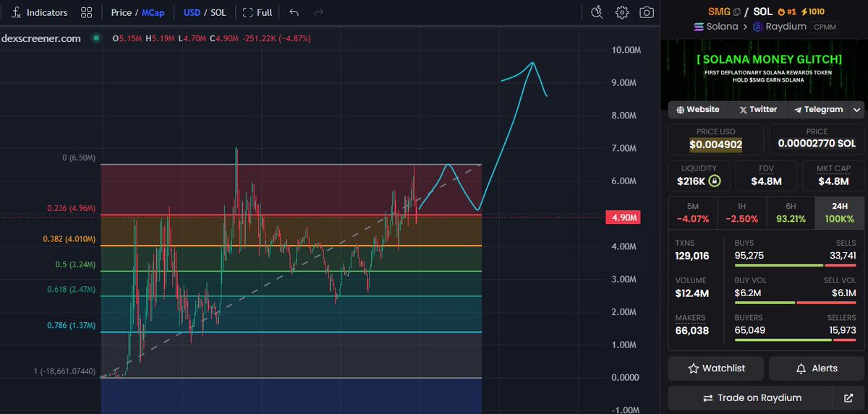Screen dimensions: 868x414
Task: Switch chart to Price mode
Action: 122,12
